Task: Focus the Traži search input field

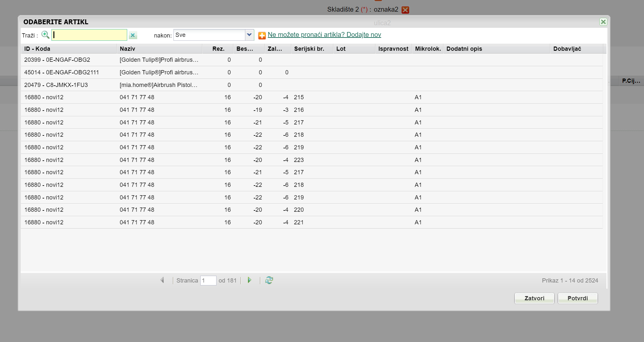Action: click(89, 35)
